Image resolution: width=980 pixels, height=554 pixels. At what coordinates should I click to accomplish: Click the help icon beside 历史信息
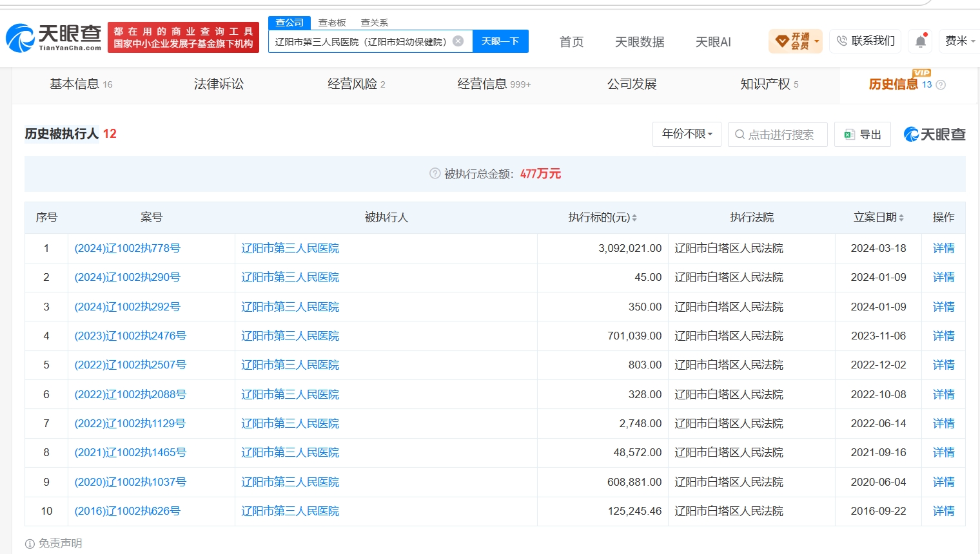click(x=941, y=85)
